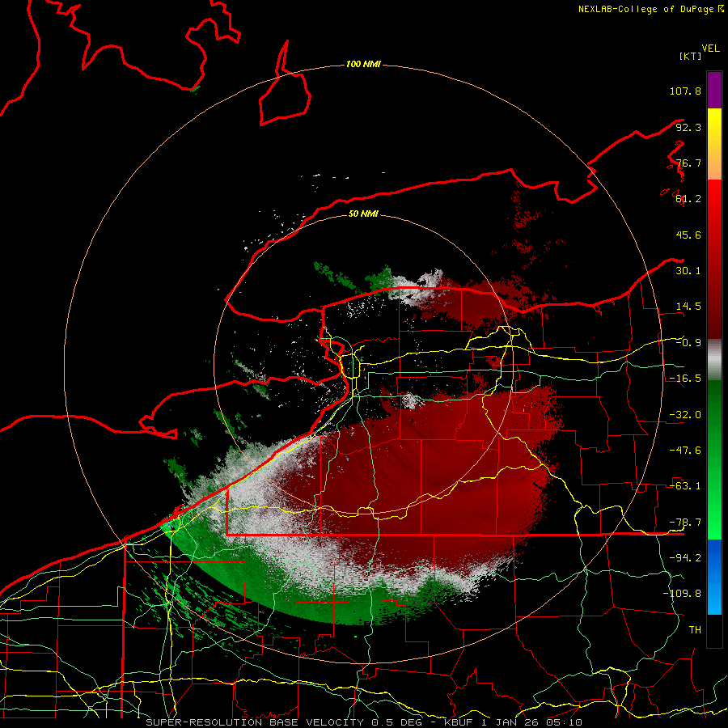Screen dimensions: 728x728
Task: Click the 30.1 legend value
Action: point(688,271)
